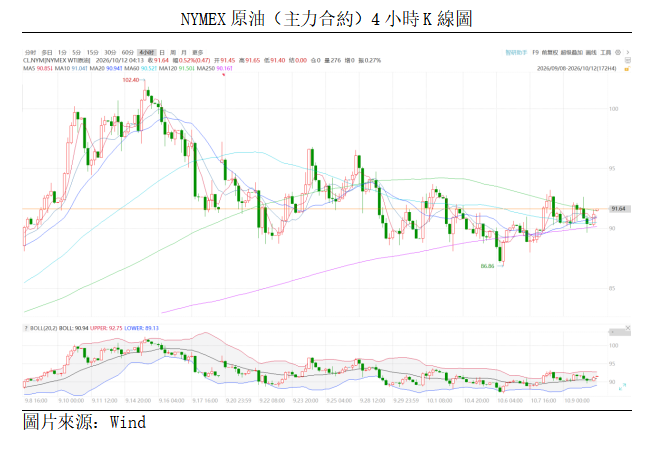The height and width of the screenshot is (463, 654).
Task: Switch to the weekly 周 K-line tab
Action: pyautogui.click(x=173, y=53)
